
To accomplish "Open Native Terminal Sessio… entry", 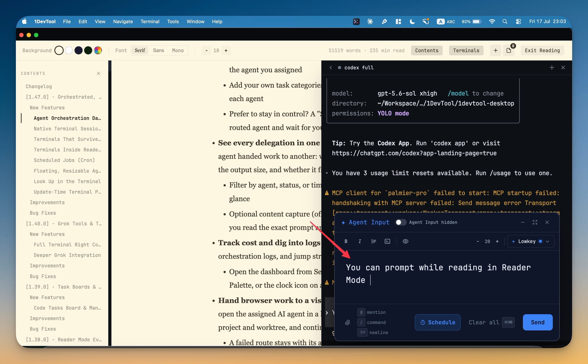I will click(x=67, y=129).
